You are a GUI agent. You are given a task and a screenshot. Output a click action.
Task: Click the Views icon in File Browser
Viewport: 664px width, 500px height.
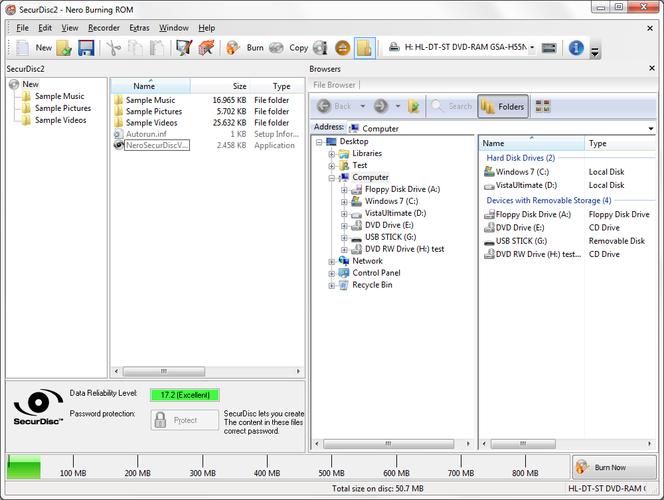tap(543, 106)
